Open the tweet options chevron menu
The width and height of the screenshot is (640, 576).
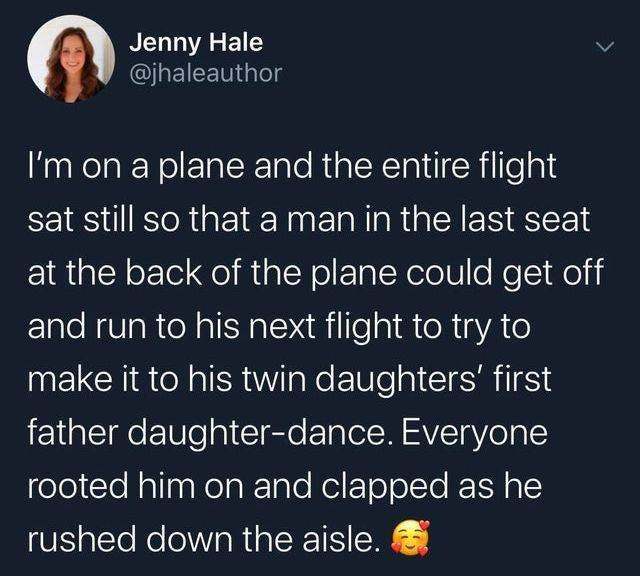(602, 48)
